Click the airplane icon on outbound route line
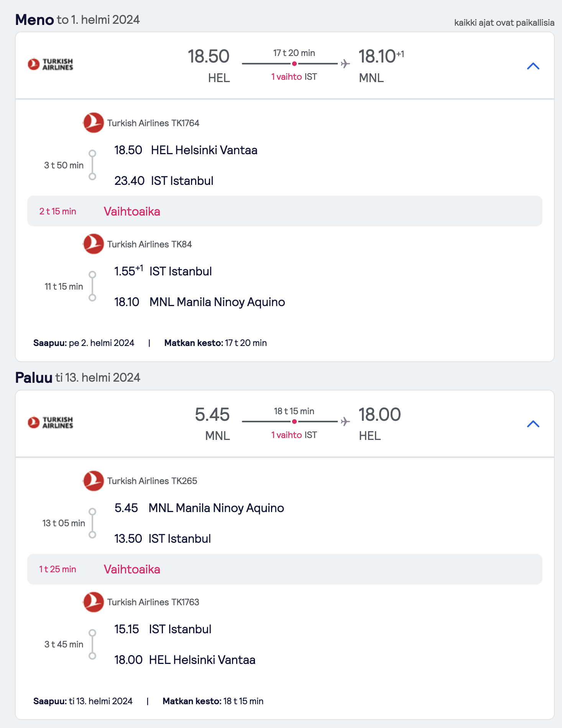 pos(345,64)
